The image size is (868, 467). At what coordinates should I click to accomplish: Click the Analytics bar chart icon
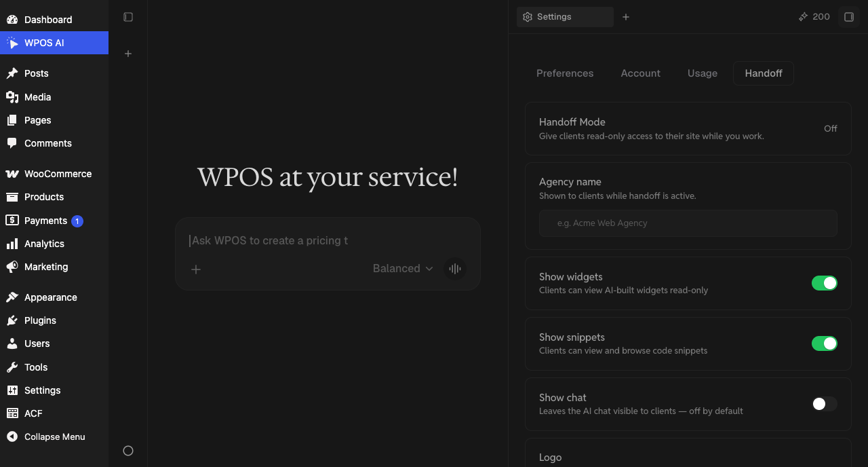tap(12, 244)
